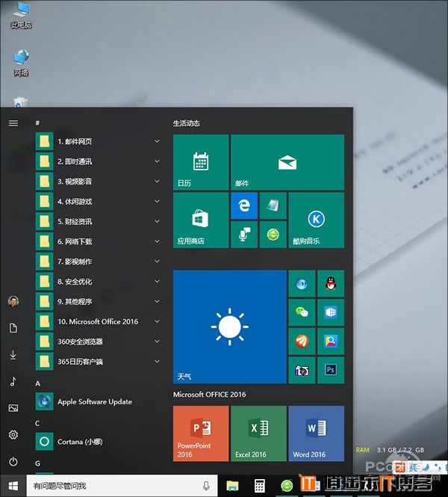Open Calculator from the taskbar
The image size is (448, 497).
(260, 486)
